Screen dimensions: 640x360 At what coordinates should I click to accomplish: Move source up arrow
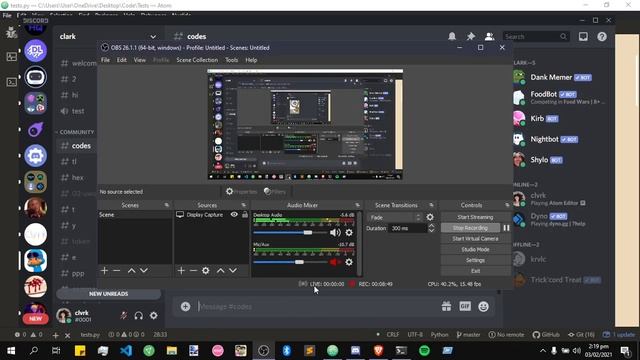pyautogui.click(x=220, y=271)
